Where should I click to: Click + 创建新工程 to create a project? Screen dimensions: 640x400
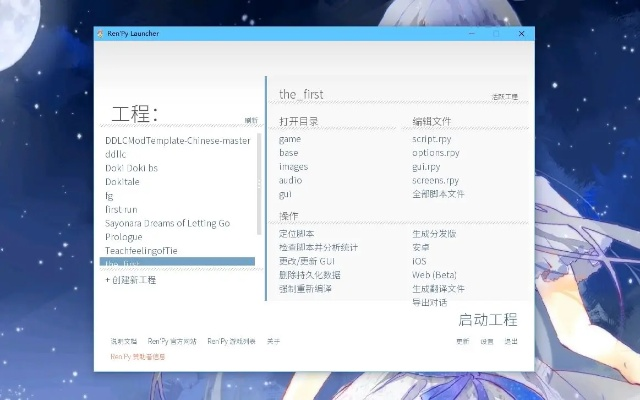pyautogui.click(x=131, y=280)
